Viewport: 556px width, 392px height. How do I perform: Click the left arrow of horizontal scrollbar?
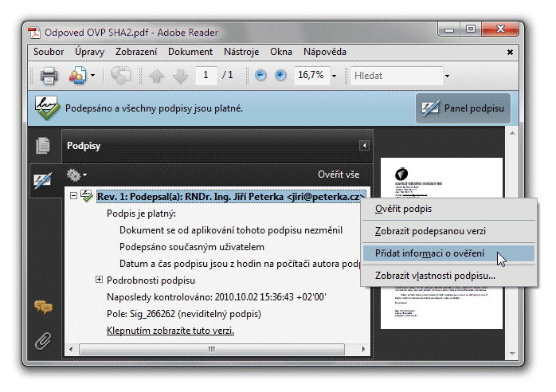[71, 349]
